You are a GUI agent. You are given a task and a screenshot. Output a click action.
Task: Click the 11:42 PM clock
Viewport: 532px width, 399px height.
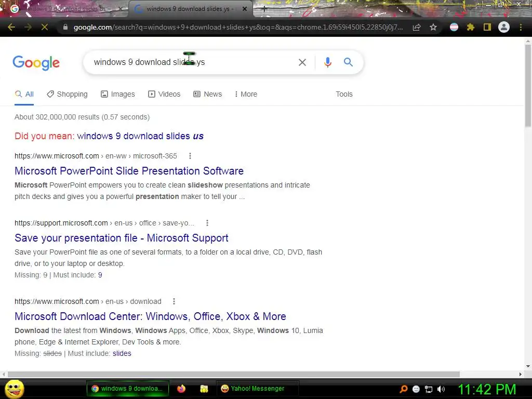[x=487, y=389]
